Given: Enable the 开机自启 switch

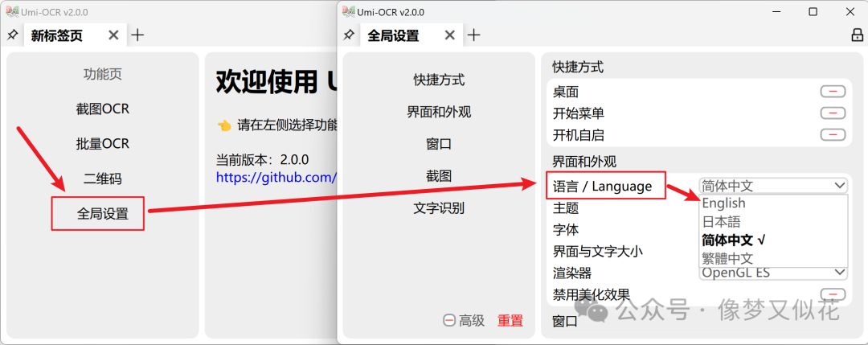Looking at the screenshot, I should pos(833,134).
